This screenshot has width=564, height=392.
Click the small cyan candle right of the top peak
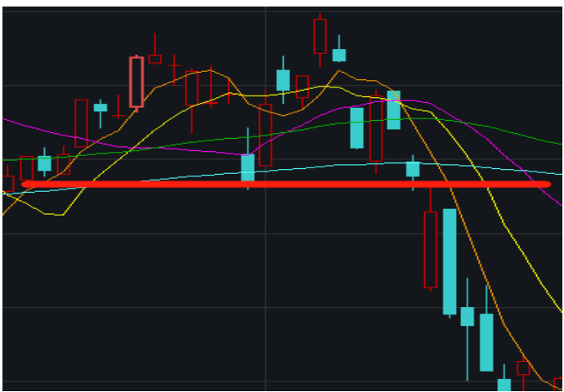click(x=338, y=55)
